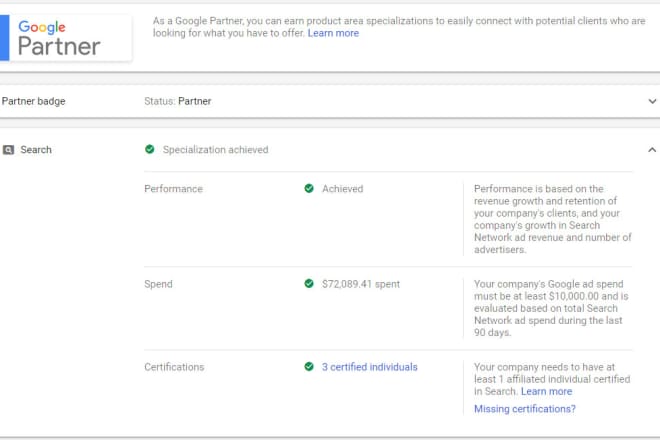
Task: Click green check beside Specialization achieved
Action: [149, 149]
